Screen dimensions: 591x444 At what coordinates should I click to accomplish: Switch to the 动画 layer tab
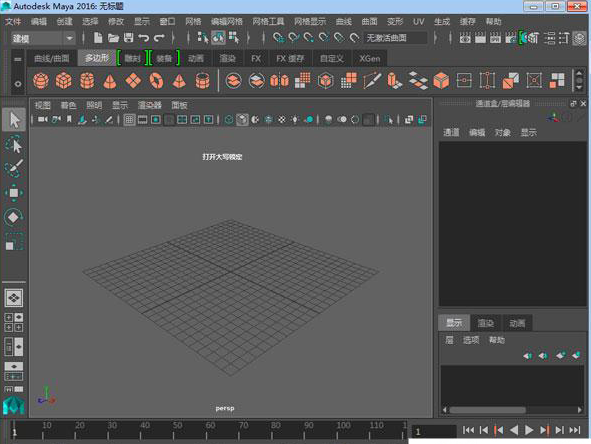coord(517,323)
